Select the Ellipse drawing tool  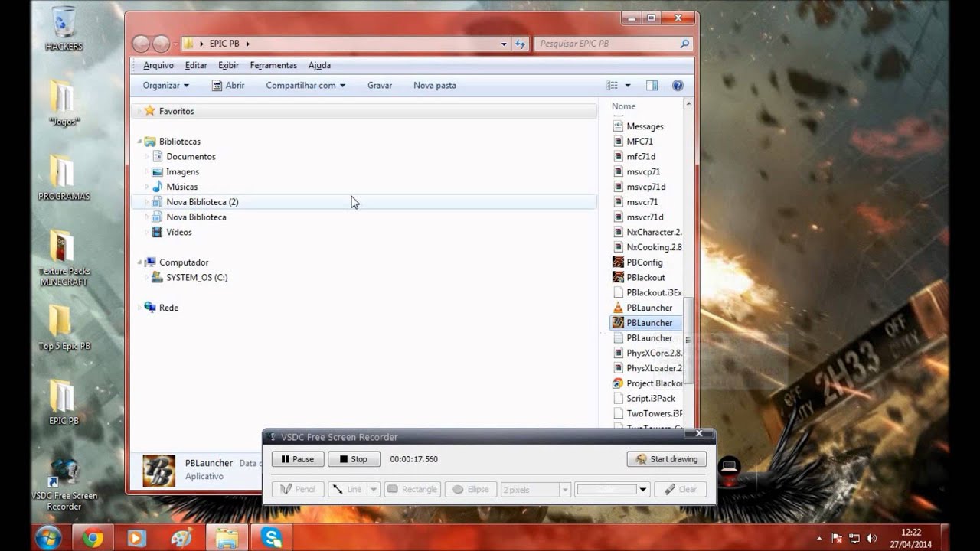click(x=470, y=489)
